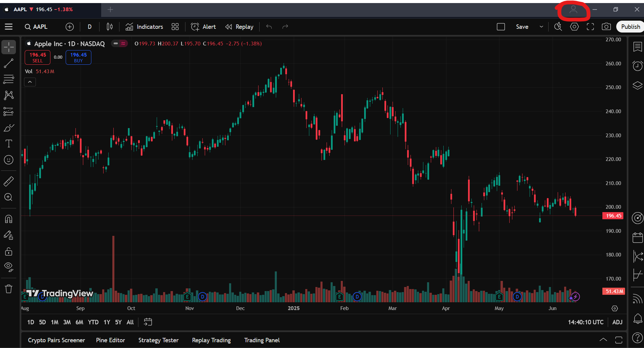Viewport: 644px width, 348px height.
Task: Select the ruler measure tool
Action: tap(9, 181)
